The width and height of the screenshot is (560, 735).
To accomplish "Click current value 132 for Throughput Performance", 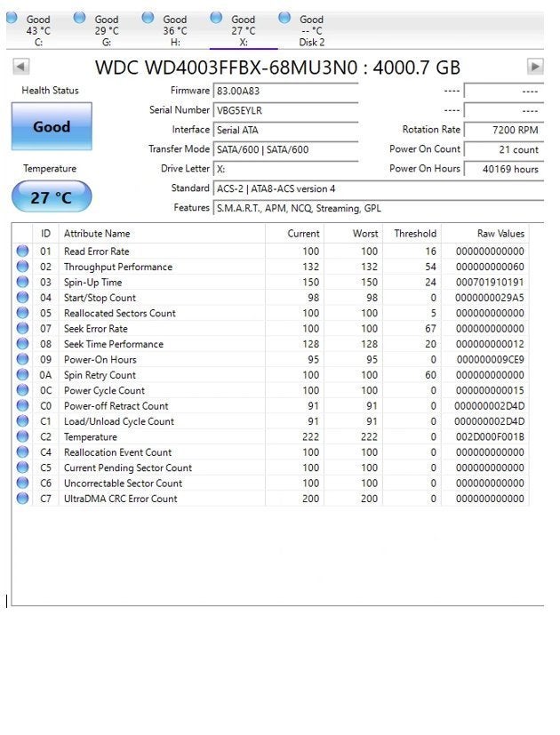I will (x=310, y=267).
